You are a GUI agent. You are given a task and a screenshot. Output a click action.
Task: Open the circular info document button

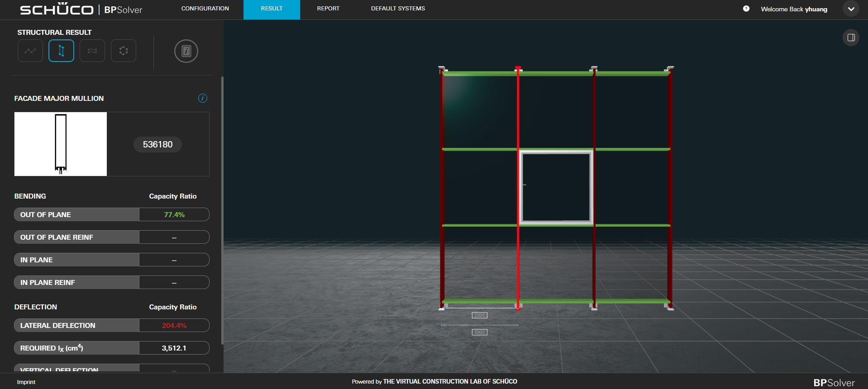(186, 51)
